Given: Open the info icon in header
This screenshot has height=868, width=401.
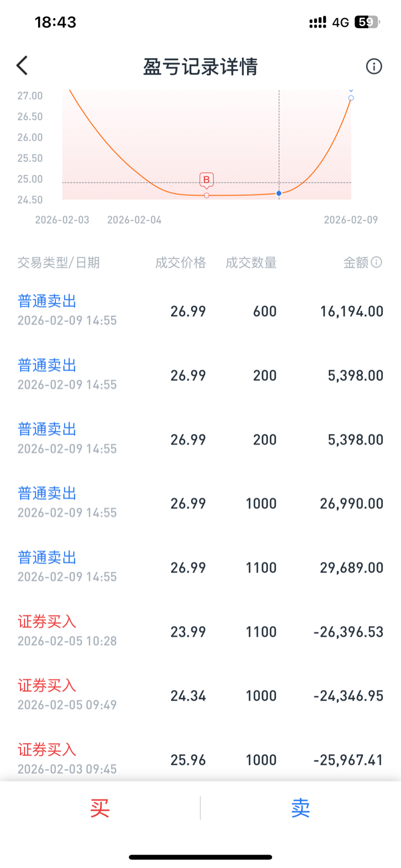Looking at the screenshot, I should 374,66.
